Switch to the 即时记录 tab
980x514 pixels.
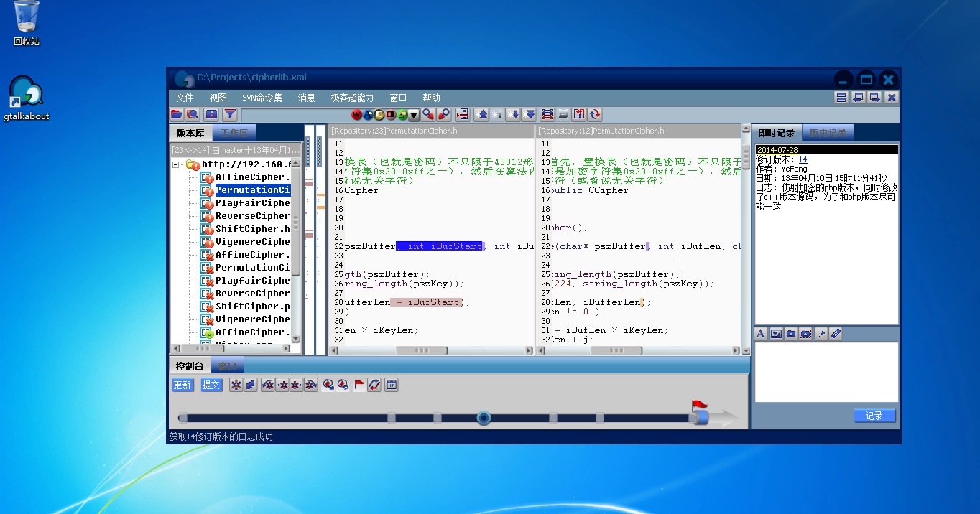coord(777,133)
